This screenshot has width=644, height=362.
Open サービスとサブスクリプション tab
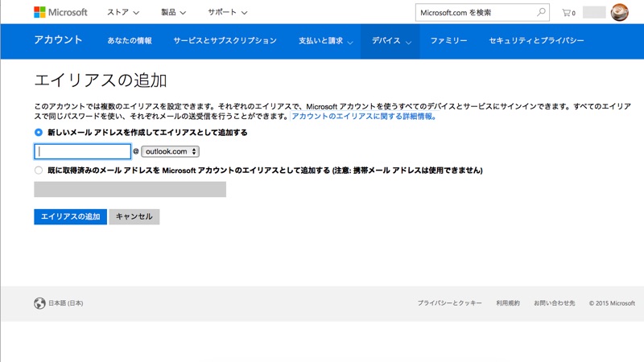[225, 41]
